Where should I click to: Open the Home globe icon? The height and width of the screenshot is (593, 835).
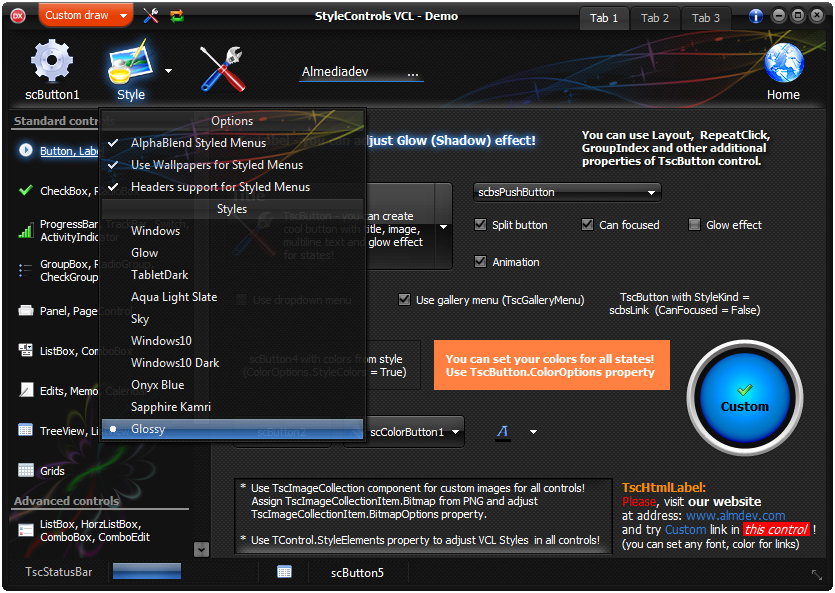[x=783, y=63]
